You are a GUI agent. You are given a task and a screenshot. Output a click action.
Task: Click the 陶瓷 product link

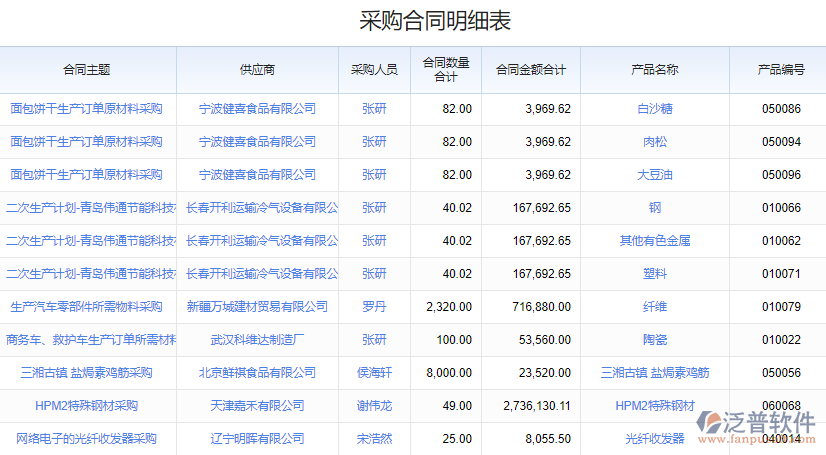(654, 340)
